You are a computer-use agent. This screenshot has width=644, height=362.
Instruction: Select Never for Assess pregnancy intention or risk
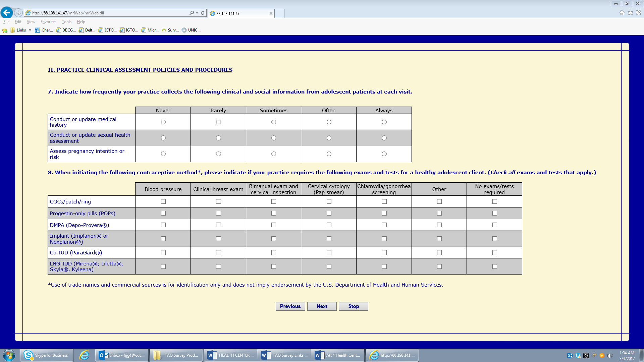pos(163,154)
